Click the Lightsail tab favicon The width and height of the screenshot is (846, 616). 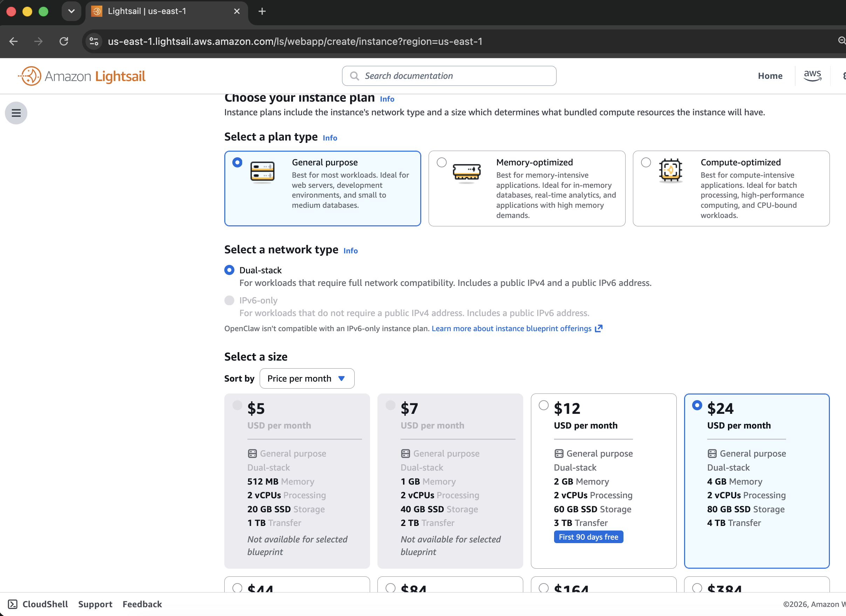pyautogui.click(x=97, y=11)
